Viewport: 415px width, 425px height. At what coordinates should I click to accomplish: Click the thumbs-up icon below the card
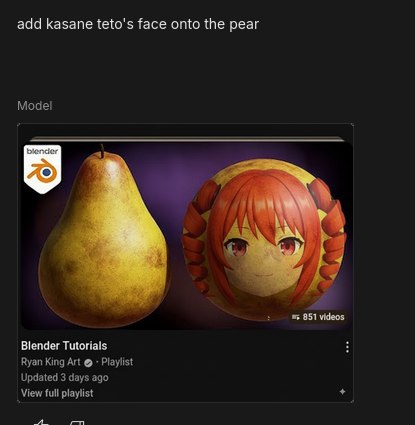(41, 422)
